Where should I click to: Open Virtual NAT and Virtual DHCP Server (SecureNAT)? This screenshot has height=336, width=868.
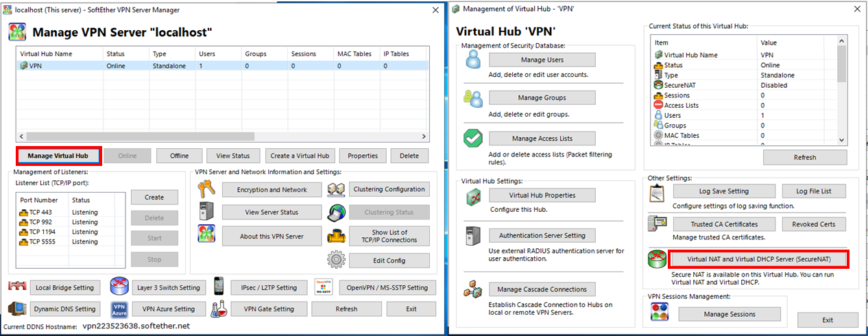click(x=758, y=259)
